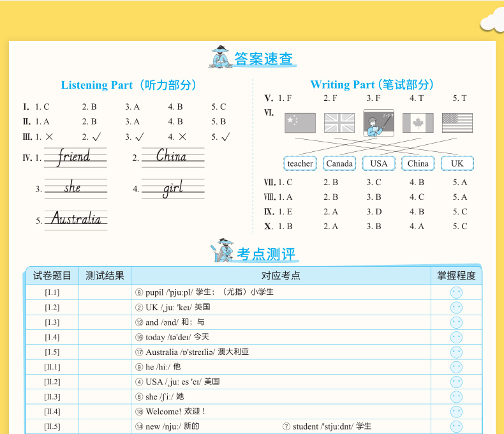Click the 'Australia 澳大利亚' entry
This screenshot has height=434, width=504.
[192, 352]
